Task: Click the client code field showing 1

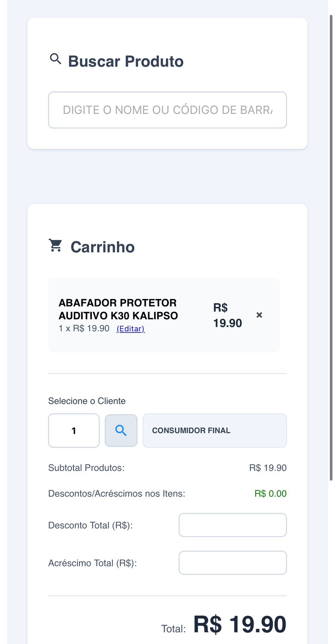Action: [74, 431]
